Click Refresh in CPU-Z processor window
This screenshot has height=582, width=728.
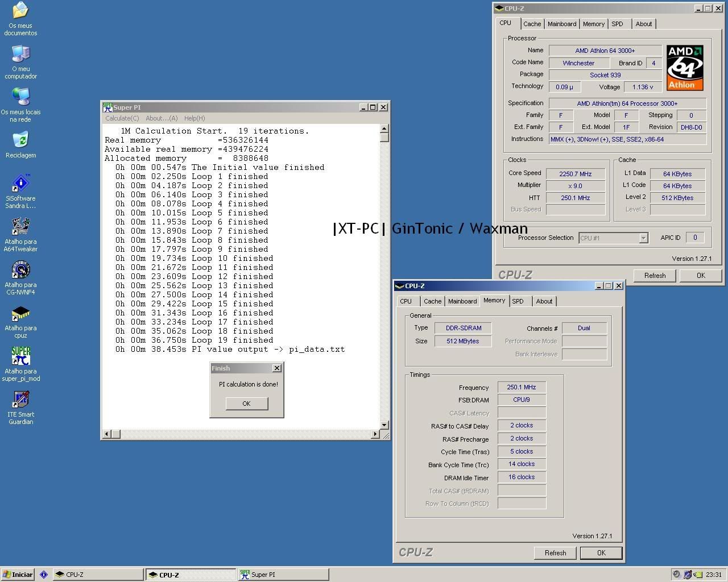(655, 276)
